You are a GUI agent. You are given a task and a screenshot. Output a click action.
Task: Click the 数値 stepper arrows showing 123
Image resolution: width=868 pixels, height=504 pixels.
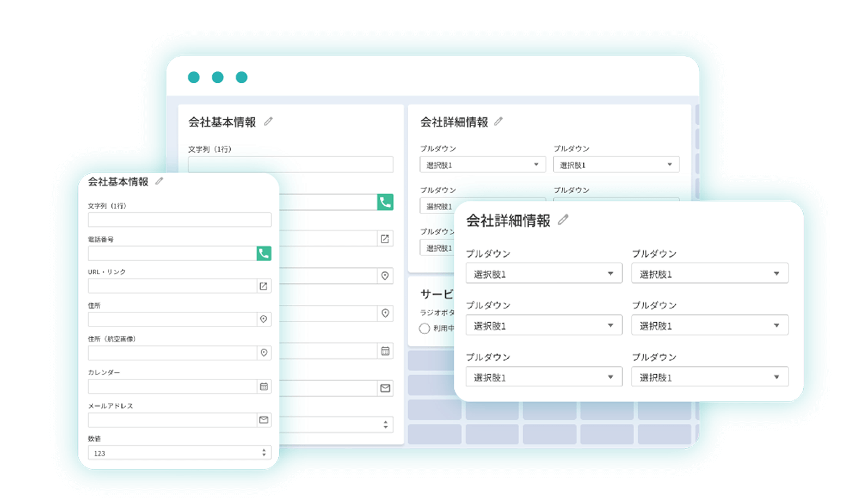click(264, 453)
